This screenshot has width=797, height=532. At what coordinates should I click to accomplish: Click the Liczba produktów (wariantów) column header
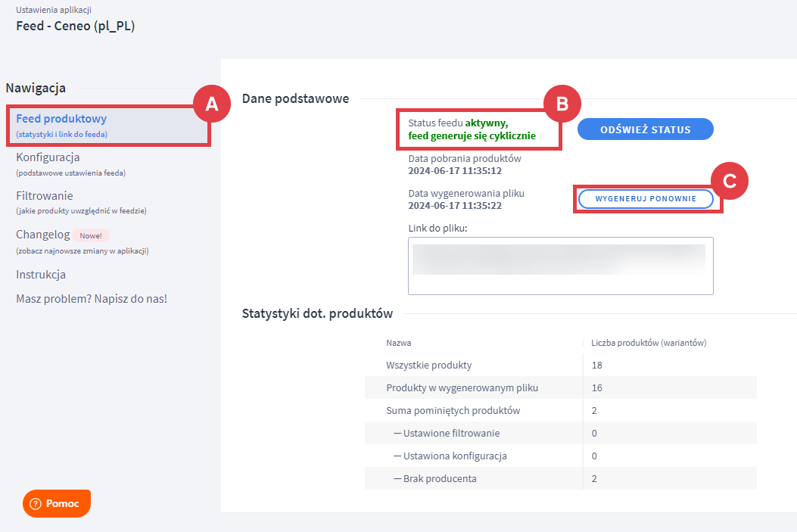649,343
